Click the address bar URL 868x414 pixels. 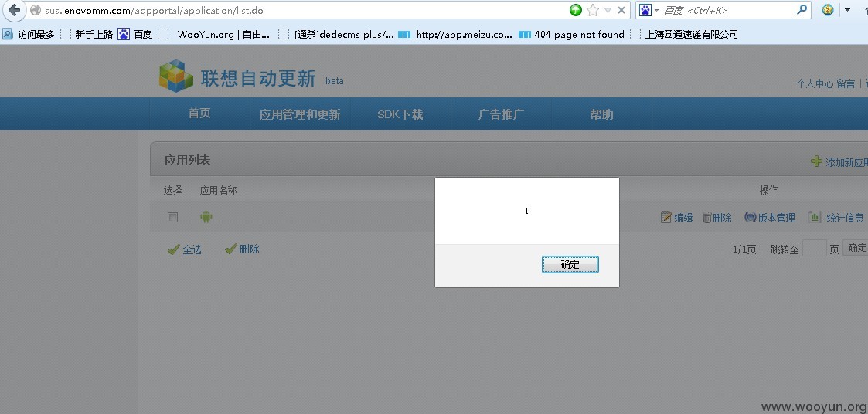click(155, 10)
